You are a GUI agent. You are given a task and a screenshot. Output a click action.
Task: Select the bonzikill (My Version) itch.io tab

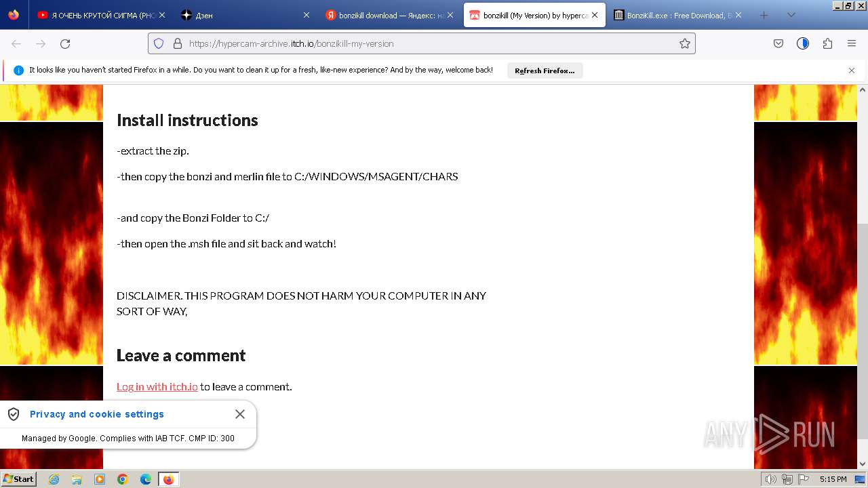[534, 15]
